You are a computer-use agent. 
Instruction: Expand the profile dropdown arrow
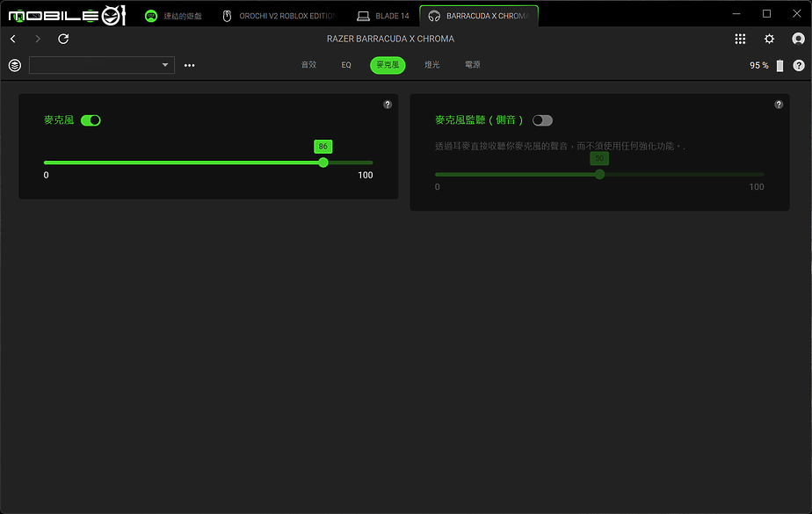[x=165, y=65]
